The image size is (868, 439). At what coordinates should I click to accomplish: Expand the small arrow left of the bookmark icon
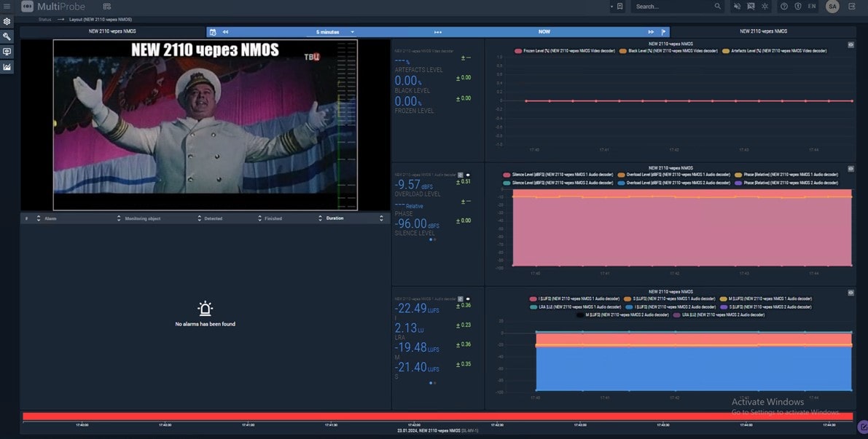click(611, 7)
